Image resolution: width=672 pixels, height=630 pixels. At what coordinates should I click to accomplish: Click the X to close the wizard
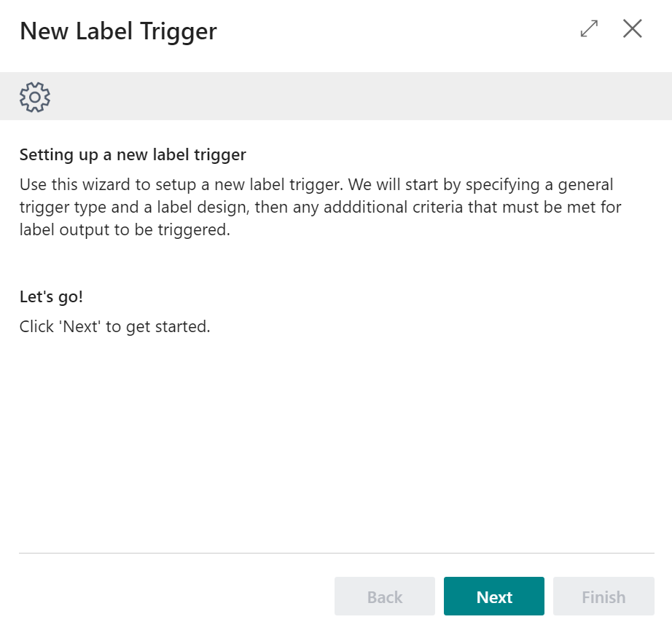(x=632, y=29)
